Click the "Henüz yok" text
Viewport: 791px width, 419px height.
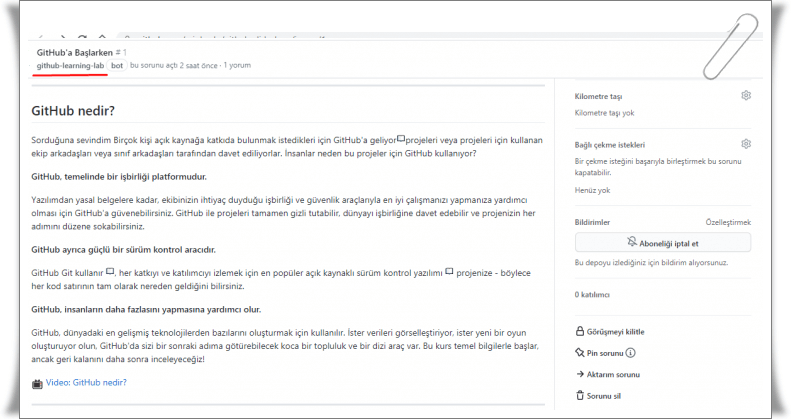pos(592,190)
